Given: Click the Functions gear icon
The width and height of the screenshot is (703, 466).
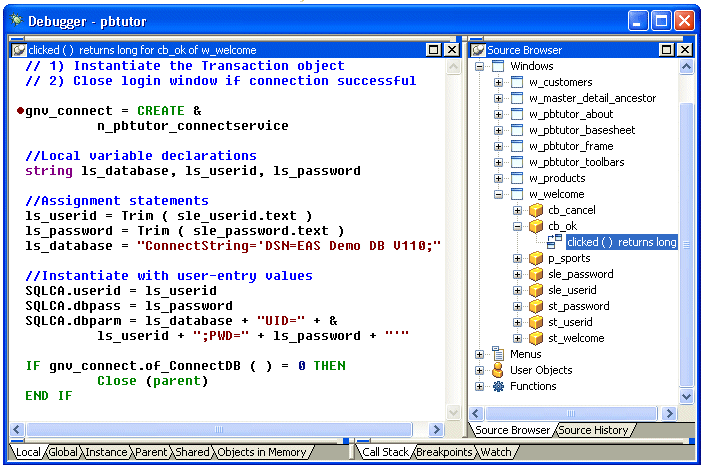Looking at the screenshot, I should [498, 386].
